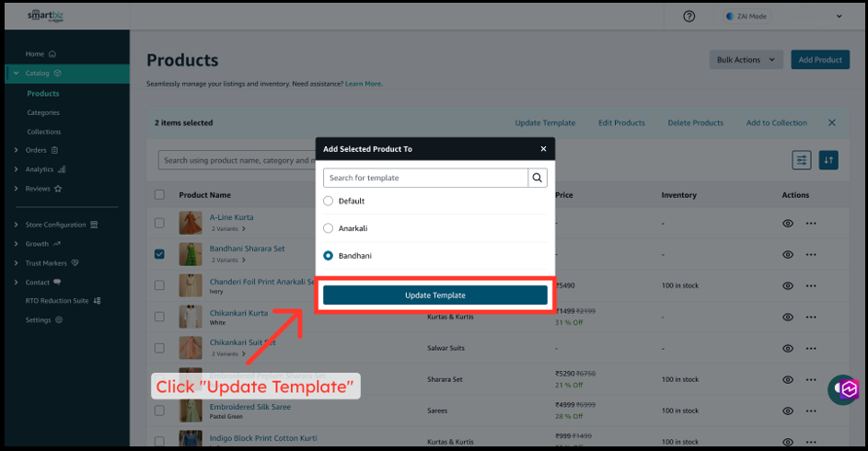Click the chat assistant floating icon

coord(842,390)
